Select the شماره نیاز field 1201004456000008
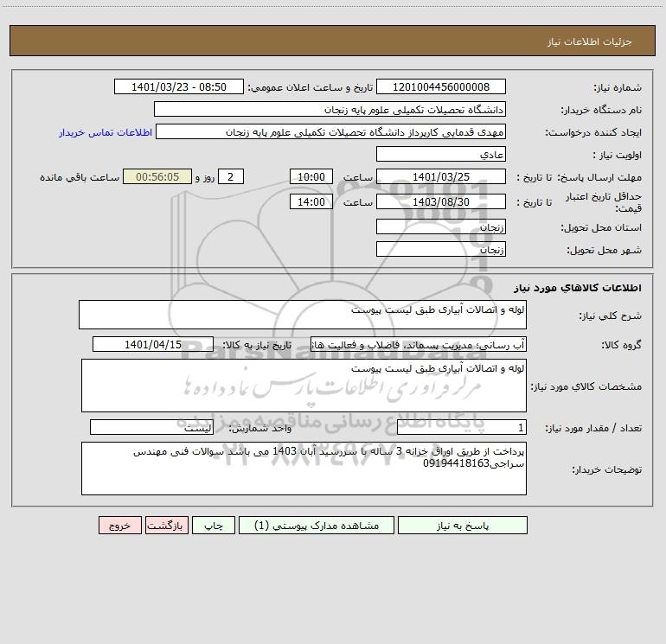The width and height of the screenshot is (666, 644). 441,86
